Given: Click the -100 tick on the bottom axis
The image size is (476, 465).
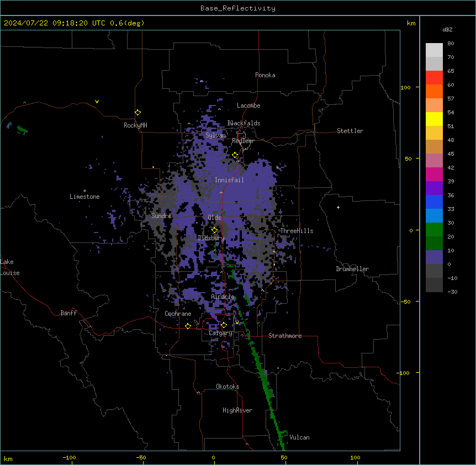Looking at the screenshot, I should [70, 457].
